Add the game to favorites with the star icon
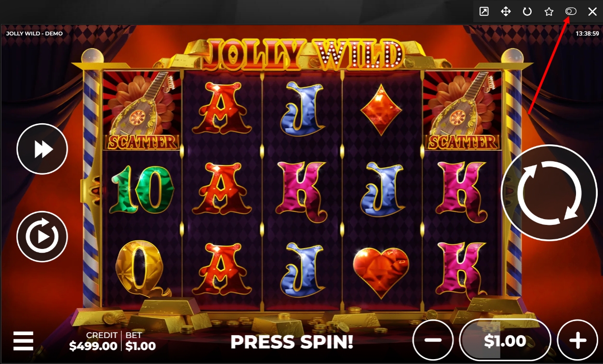Screen dimensions: 603x364 pyautogui.click(x=549, y=12)
